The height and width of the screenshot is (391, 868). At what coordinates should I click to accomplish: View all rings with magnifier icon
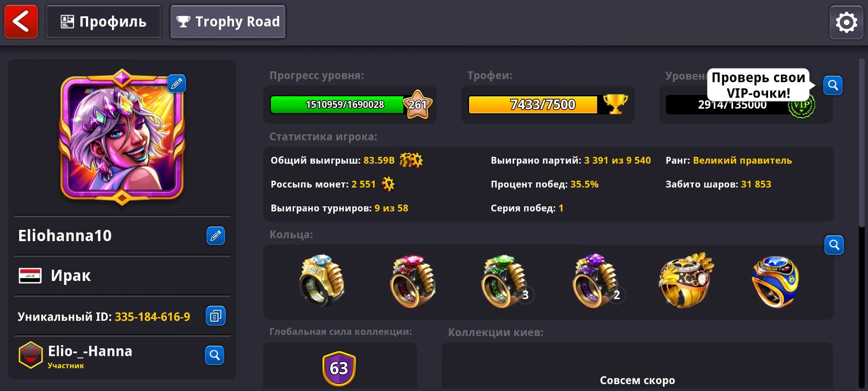pyautogui.click(x=834, y=245)
